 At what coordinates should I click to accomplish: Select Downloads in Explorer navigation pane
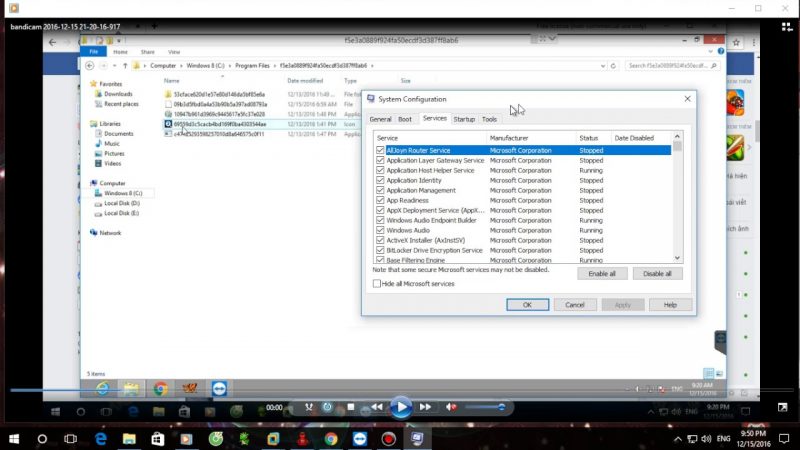tap(118, 94)
